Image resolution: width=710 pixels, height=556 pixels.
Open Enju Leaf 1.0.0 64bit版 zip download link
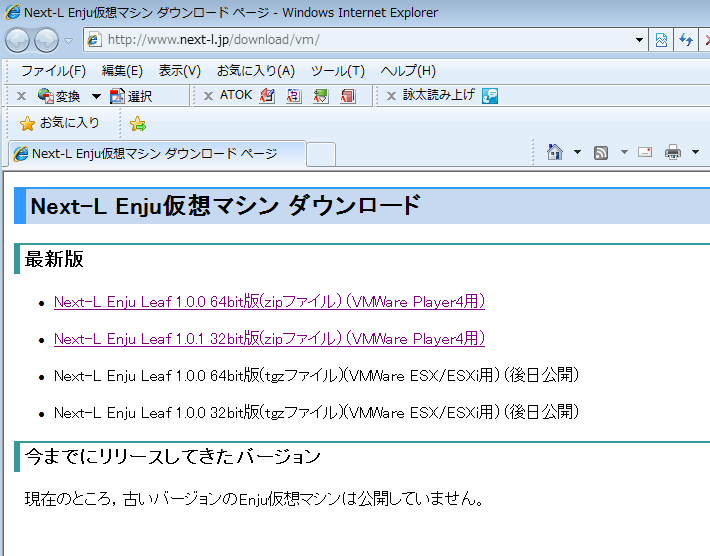[x=269, y=302]
